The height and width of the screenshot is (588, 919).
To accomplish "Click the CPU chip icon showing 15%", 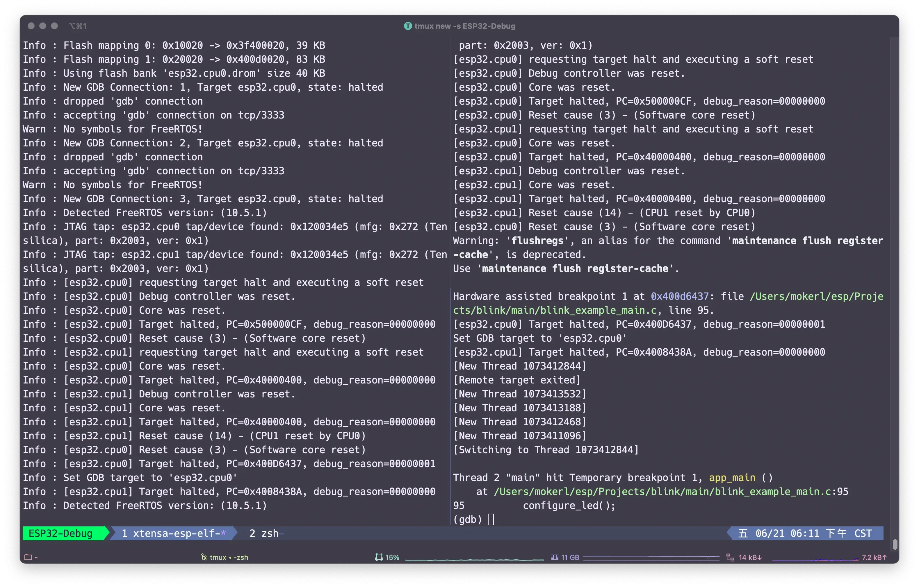I will (x=379, y=557).
